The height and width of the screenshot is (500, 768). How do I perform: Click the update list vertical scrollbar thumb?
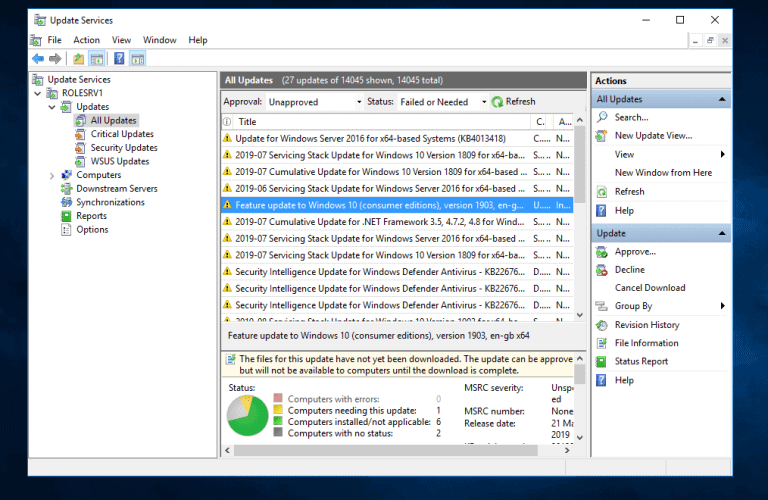pos(580,165)
